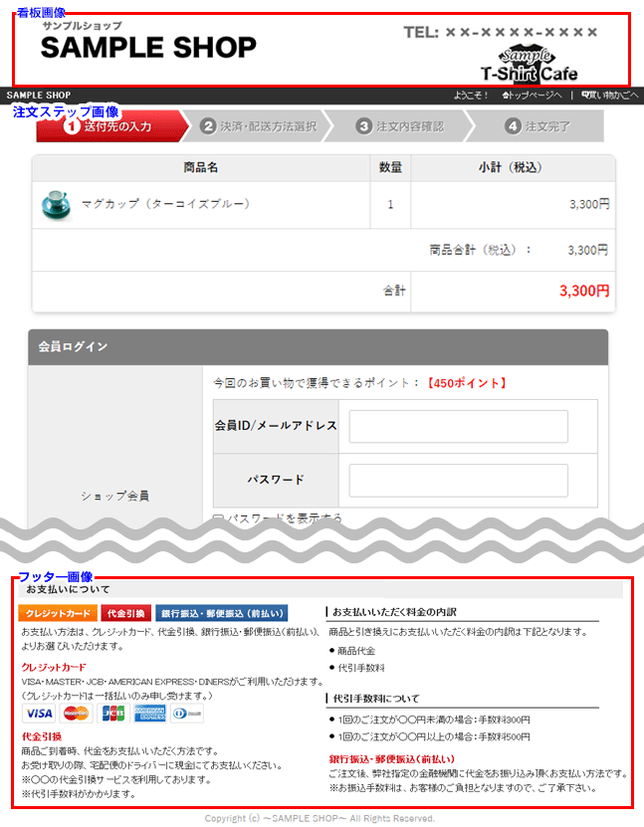This screenshot has height=827, width=644.
Task: Click the MasterCard icon
Action: coord(76,714)
